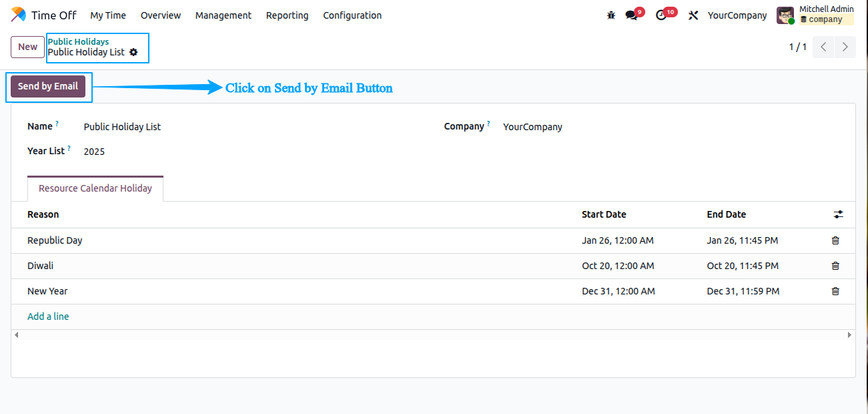The image size is (868, 414).
Task: Select the New Year reason cell
Action: pos(47,291)
